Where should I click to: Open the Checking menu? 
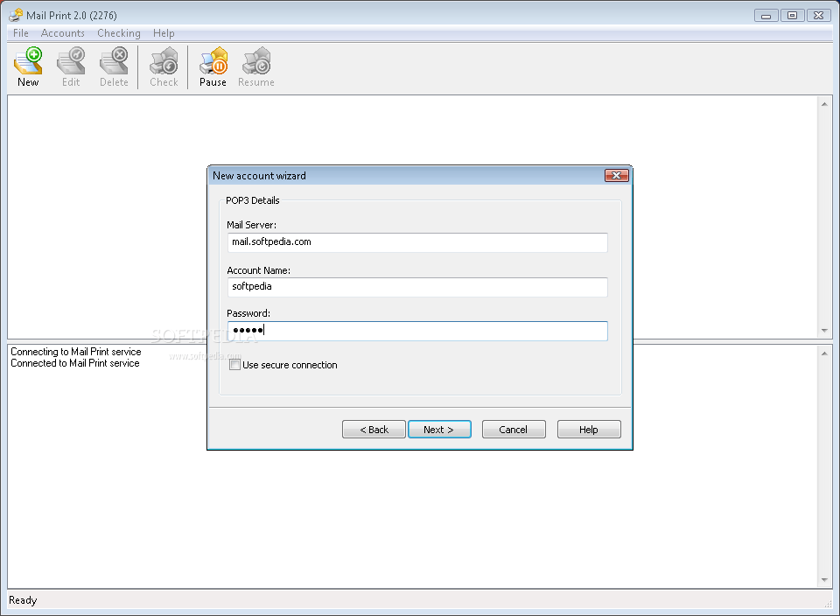[x=119, y=33]
